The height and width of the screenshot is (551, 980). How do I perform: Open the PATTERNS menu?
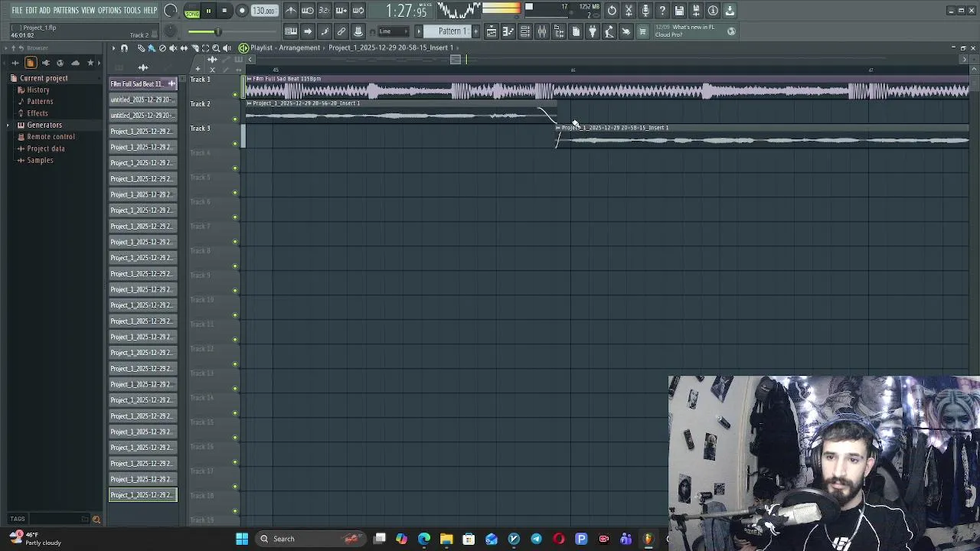66,11
